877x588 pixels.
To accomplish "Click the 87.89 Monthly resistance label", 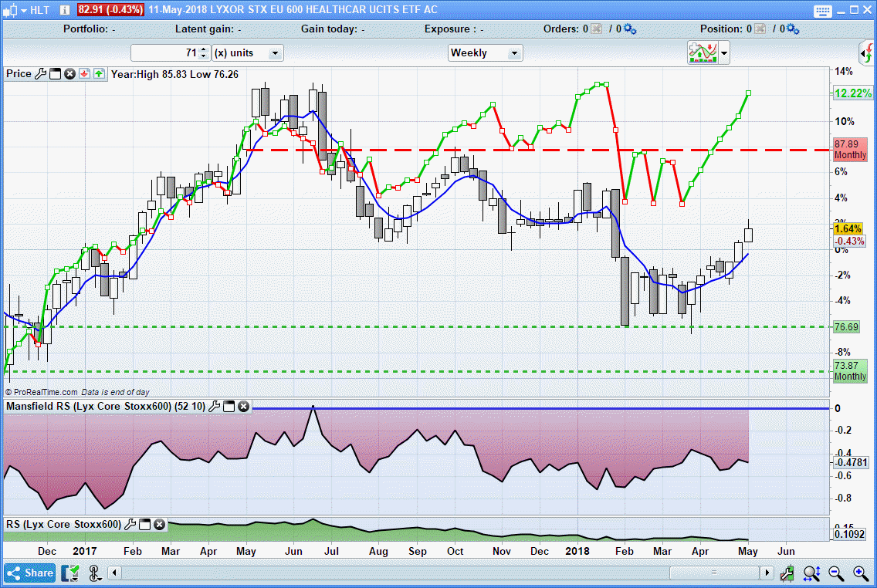I will pos(850,149).
